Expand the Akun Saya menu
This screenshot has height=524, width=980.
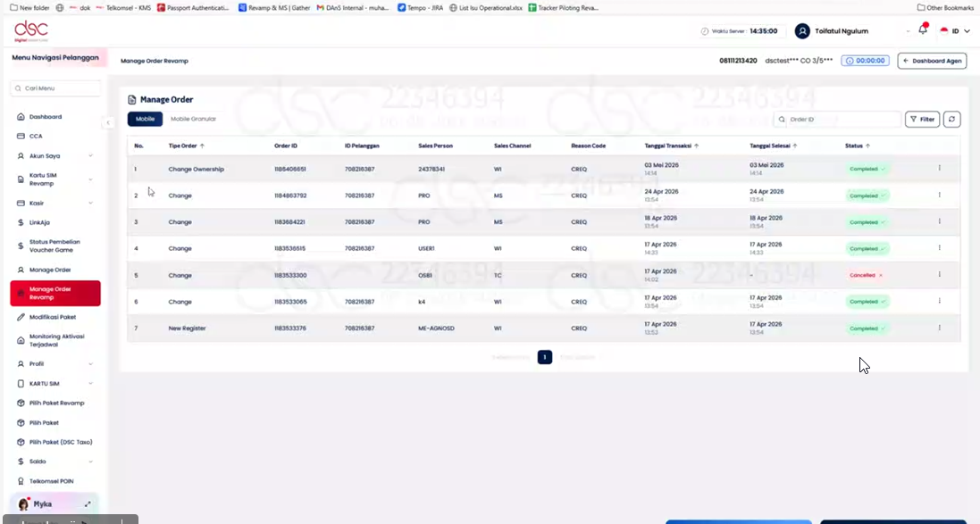click(90, 156)
